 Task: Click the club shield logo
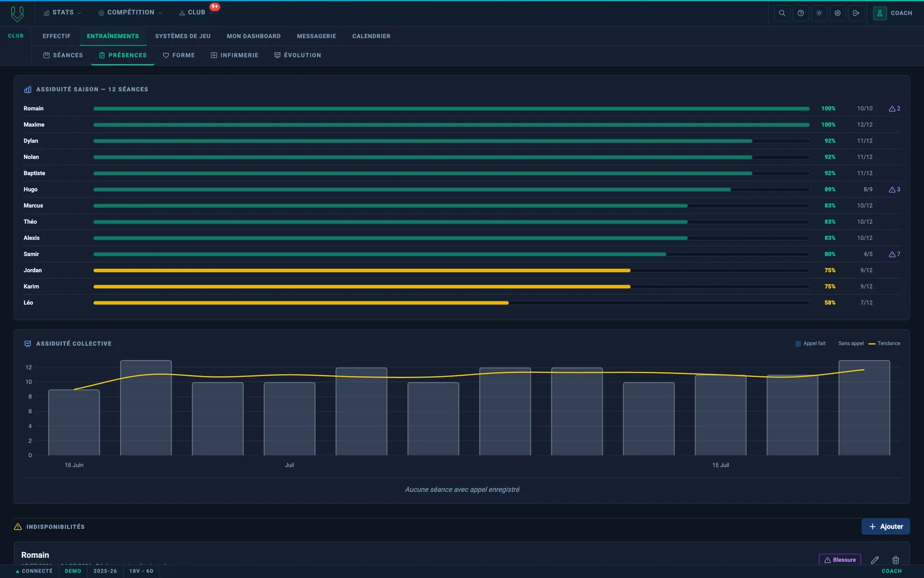click(x=17, y=13)
